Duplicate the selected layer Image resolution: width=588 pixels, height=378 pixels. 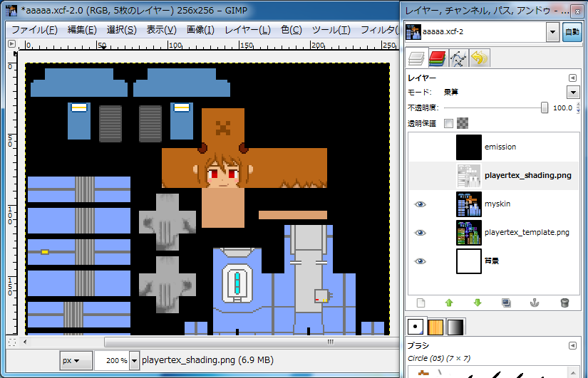tap(506, 303)
